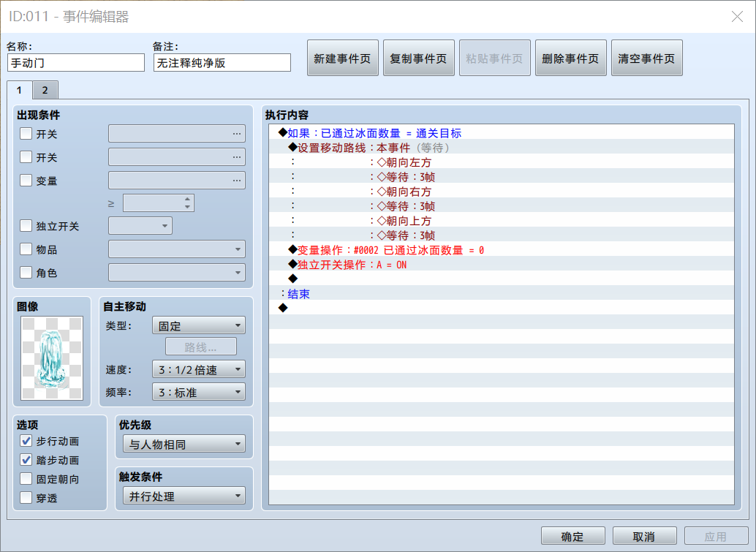The height and width of the screenshot is (552, 756).
Task: Check the 穿透 option
Action: pyautogui.click(x=26, y=497)
